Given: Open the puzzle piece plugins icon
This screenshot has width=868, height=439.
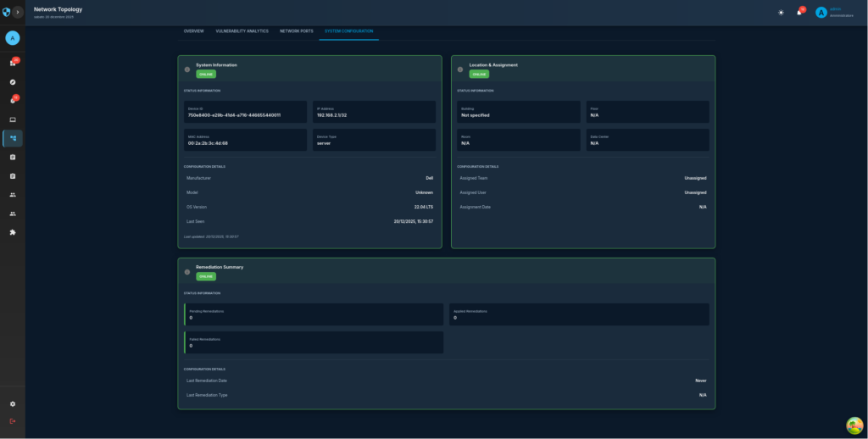Looking at the screenshot, I should 13,232.
